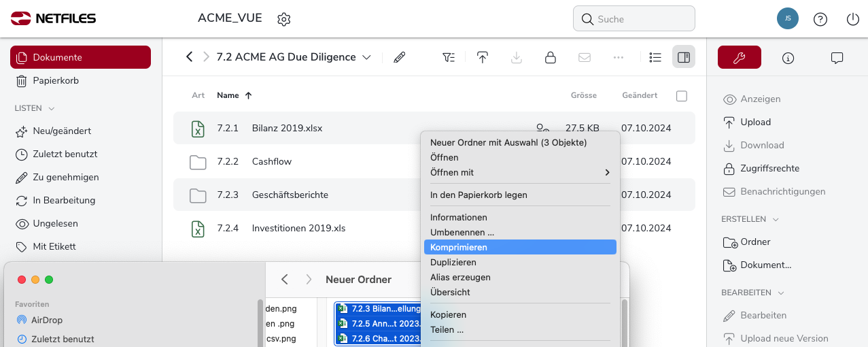Screen dimensions: 868x347
Task: Click the settings gear next to ACME_VUE
Action: pos(284,19)
